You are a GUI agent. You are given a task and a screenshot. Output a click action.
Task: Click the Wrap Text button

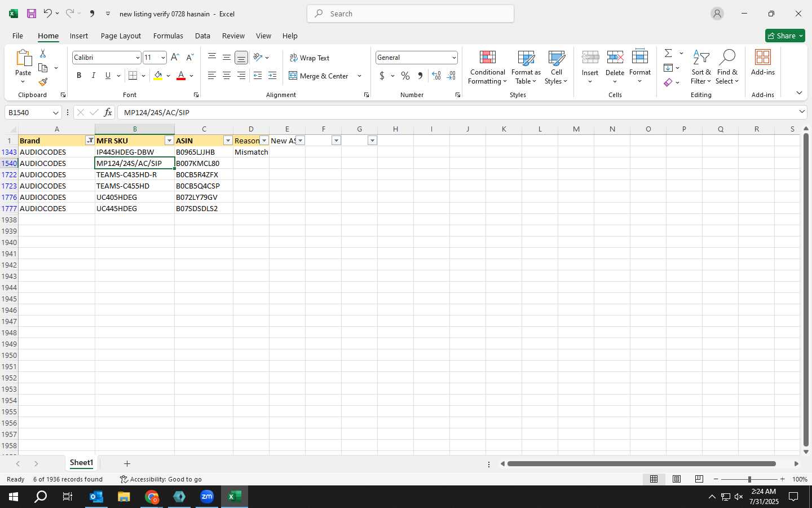click(x=310, y=58)
